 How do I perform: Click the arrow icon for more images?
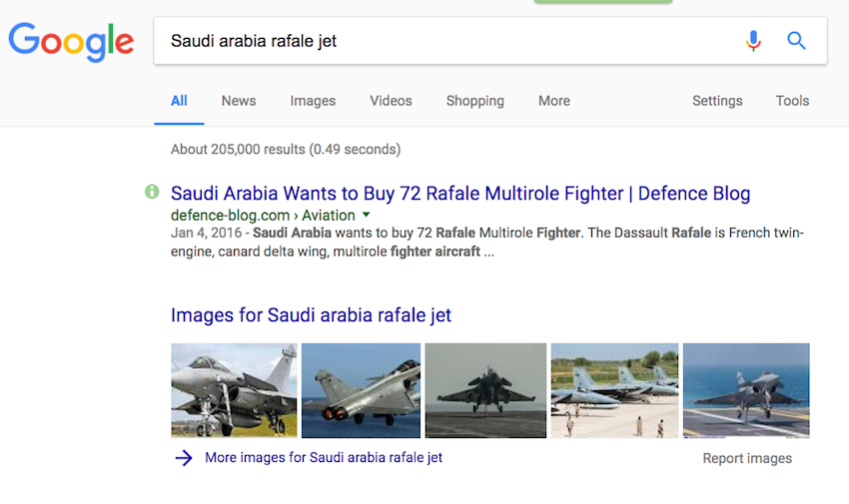[x=184, y=458]
